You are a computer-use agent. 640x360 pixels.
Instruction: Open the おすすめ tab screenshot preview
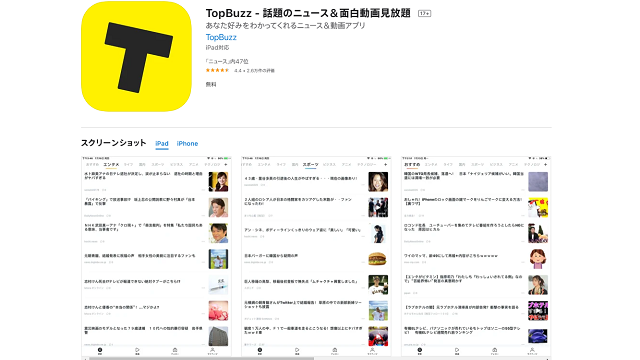tap(476, 256)
